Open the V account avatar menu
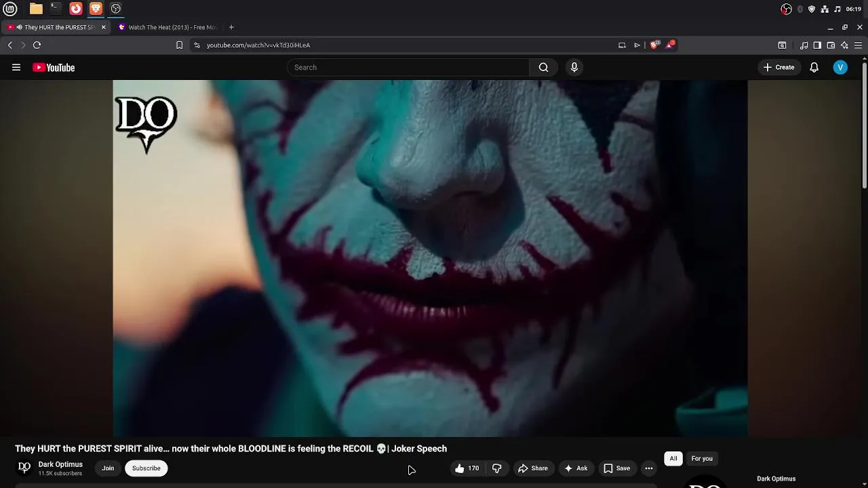 coord(840,67)
